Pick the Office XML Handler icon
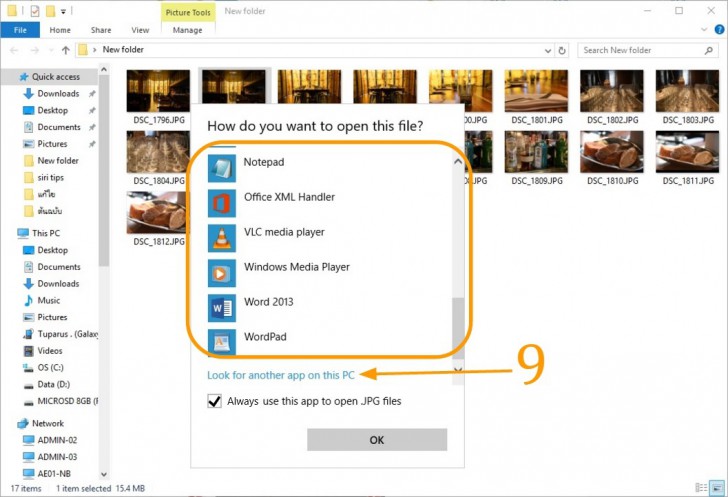This screenshot has width=728, height=497. 221,203
